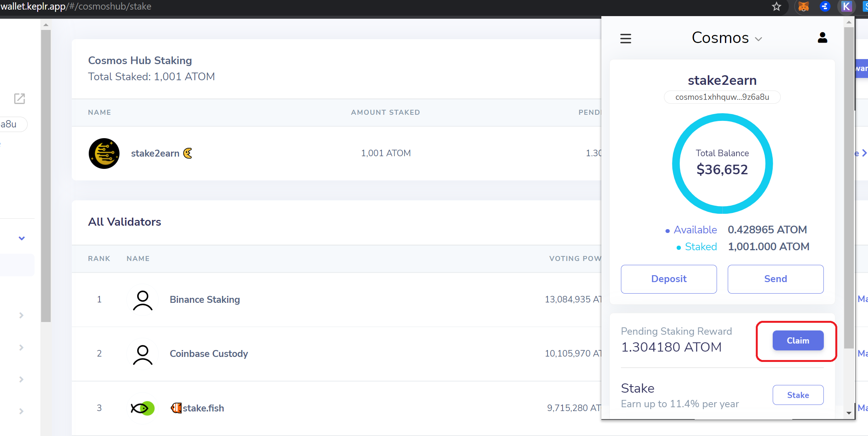Open the hamburger menu in Keplr popup
Image resolution: width=868 pixels, height=436 pixels.
tap(626, 38)
